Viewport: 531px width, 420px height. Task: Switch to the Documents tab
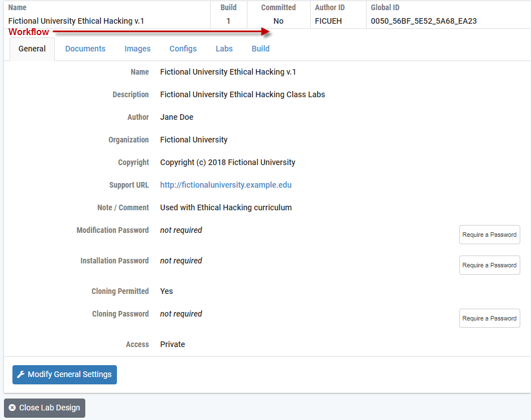(x=85, y=49)
